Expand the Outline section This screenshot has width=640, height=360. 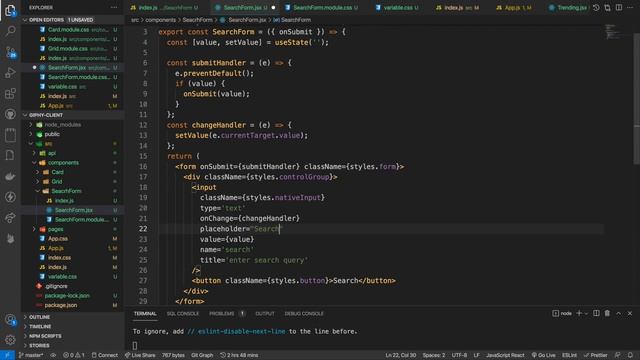pos(73,317)
